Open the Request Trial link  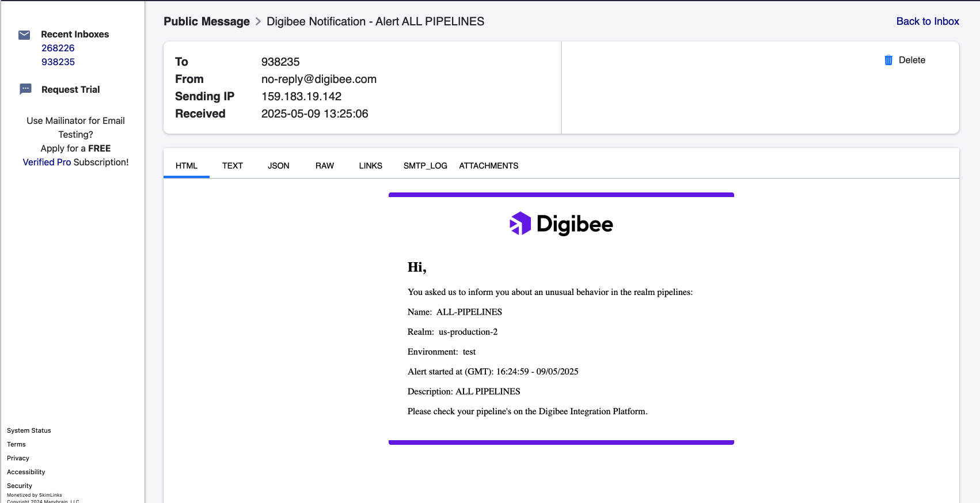(70, 89)
